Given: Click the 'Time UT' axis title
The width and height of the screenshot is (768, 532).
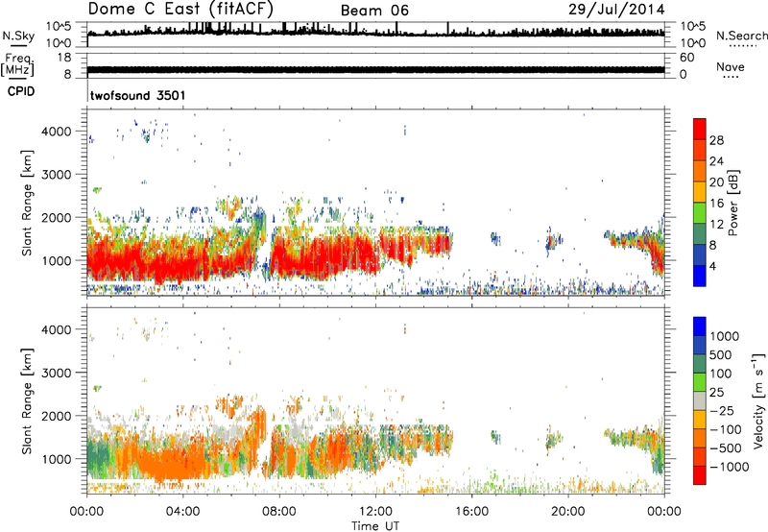Looking at the screenshot, I should pos(375,526).
